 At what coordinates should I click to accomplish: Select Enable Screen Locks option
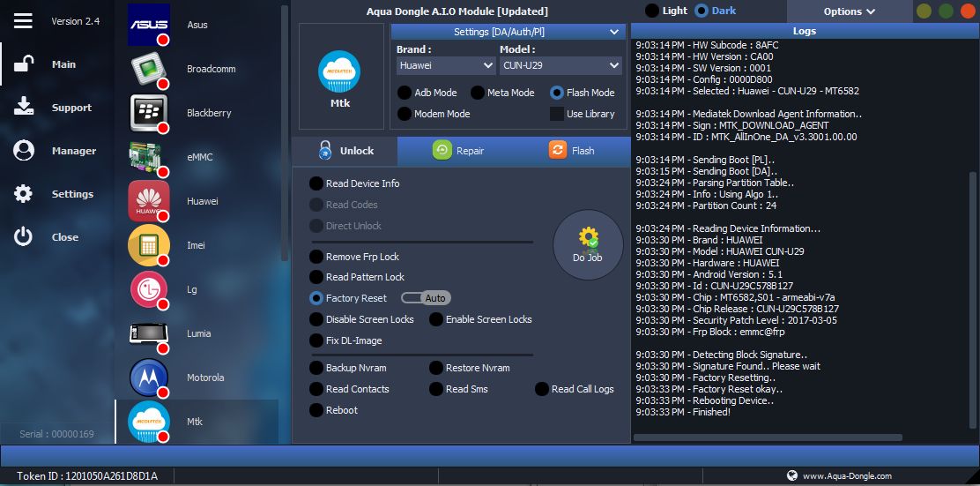480,319
